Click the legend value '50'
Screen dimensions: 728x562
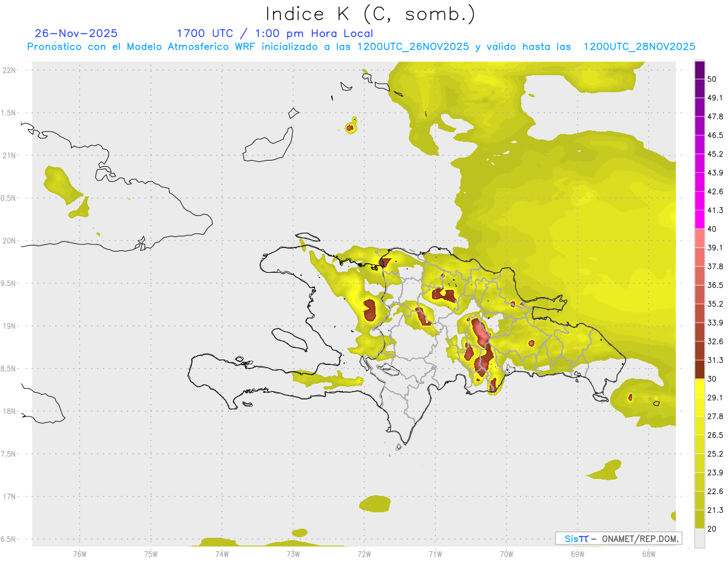712,79
